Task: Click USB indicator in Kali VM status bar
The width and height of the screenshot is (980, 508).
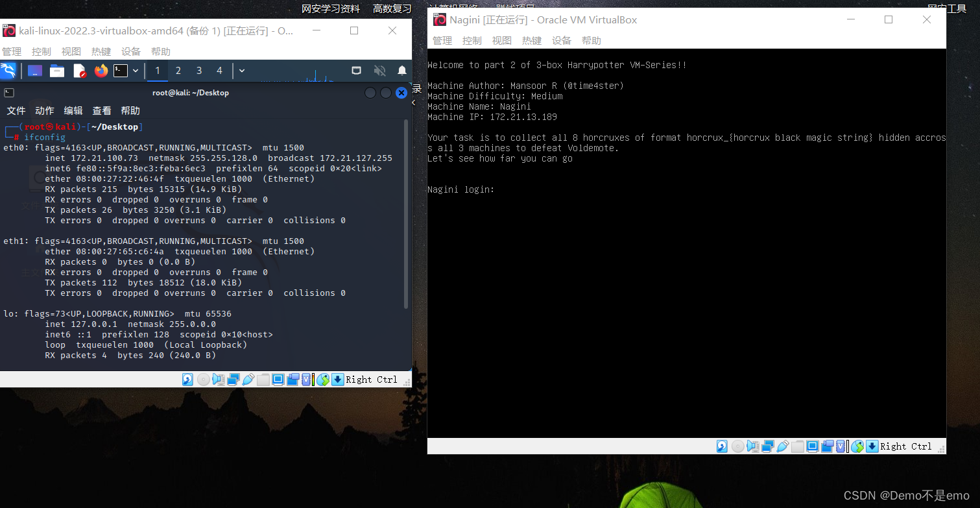Action: point(248,380)
